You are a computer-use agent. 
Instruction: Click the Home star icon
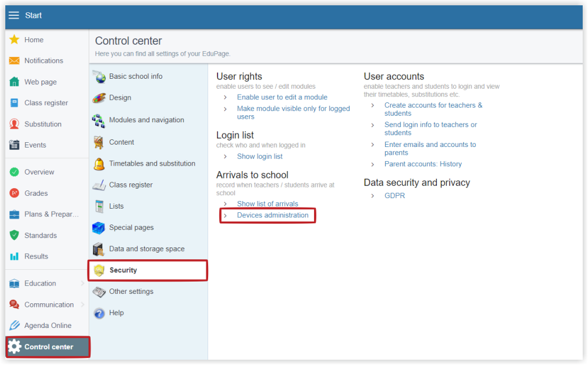point(14,39)
